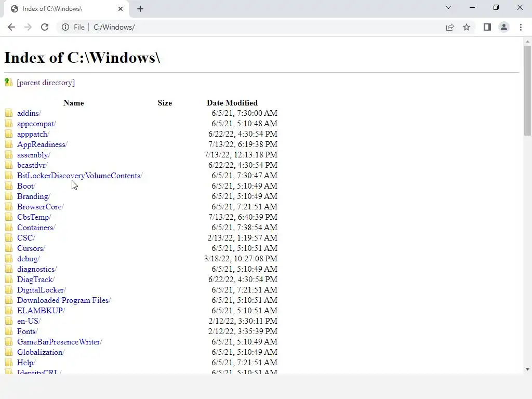Screen dimensions: 532x399
Task: Open the profile avatar menu
Action: click(504, 27)
